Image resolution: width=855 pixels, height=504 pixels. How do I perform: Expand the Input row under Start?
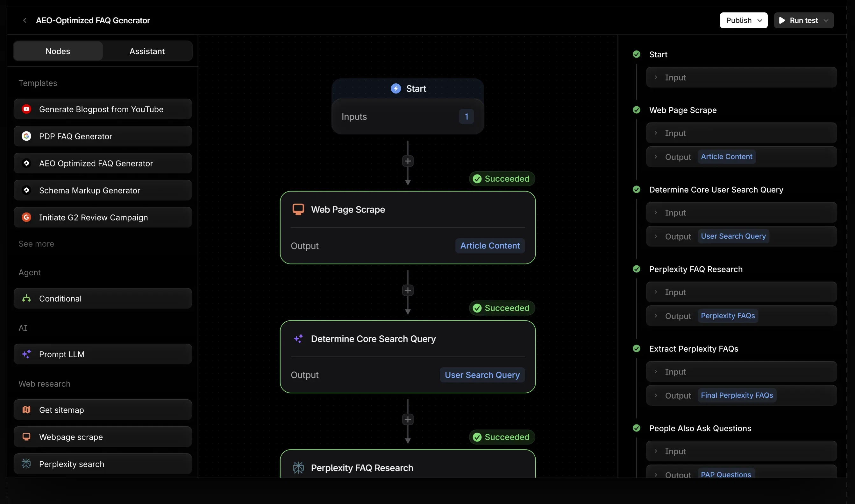tap(742, 77)
